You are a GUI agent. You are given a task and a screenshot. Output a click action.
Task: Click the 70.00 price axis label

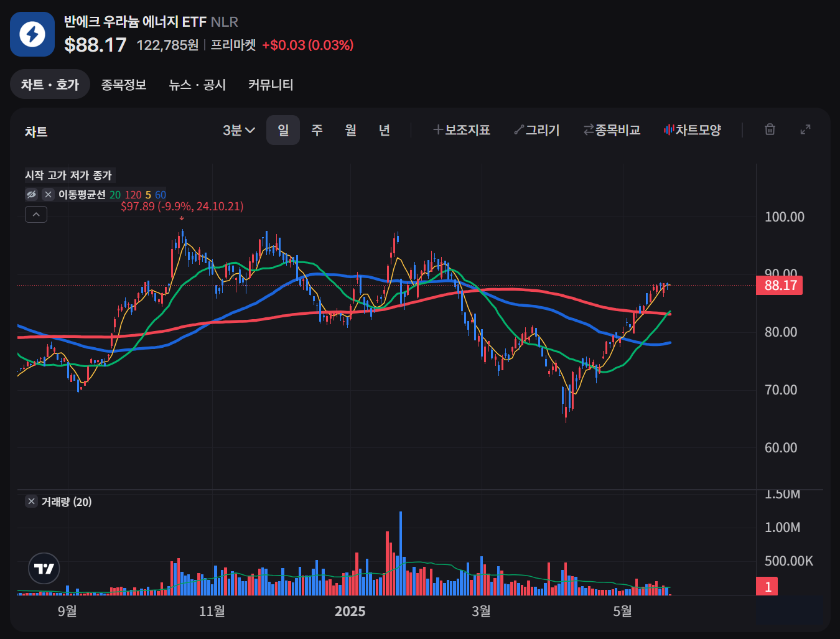pos(781,390)
